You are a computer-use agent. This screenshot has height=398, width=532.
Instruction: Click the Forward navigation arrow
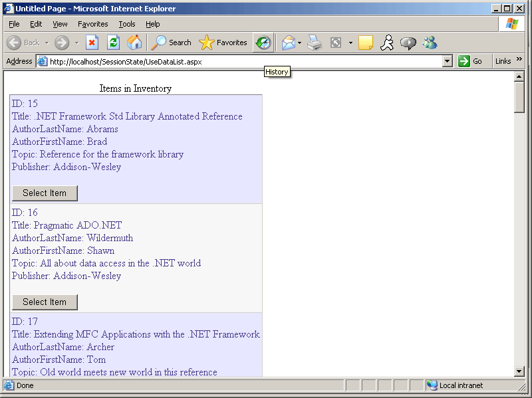coord(62,43)
